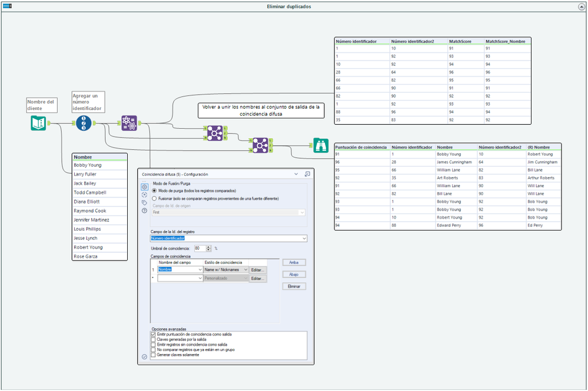Open the annotation tag icon in config panel
Screen dimensions: 588x391
point(144,203)
